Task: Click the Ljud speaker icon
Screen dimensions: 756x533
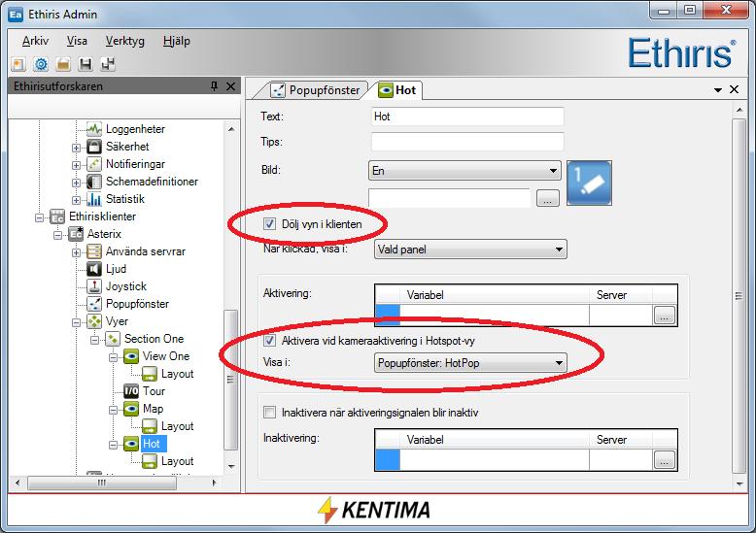Action: click(94, 269)
